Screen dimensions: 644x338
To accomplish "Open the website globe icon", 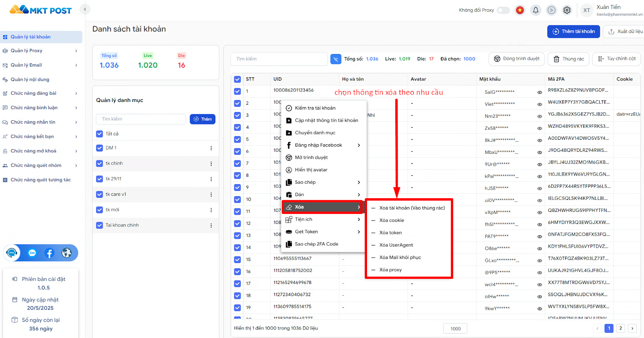I will click(66, 253).
